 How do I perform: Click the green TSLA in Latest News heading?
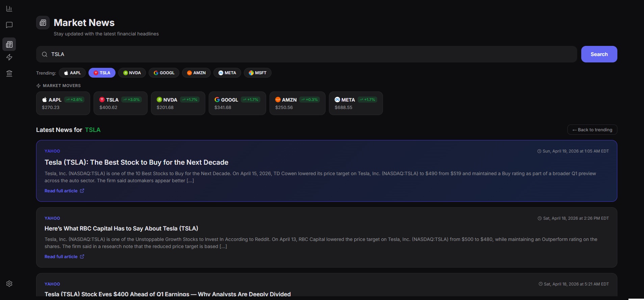pos(93,130)
